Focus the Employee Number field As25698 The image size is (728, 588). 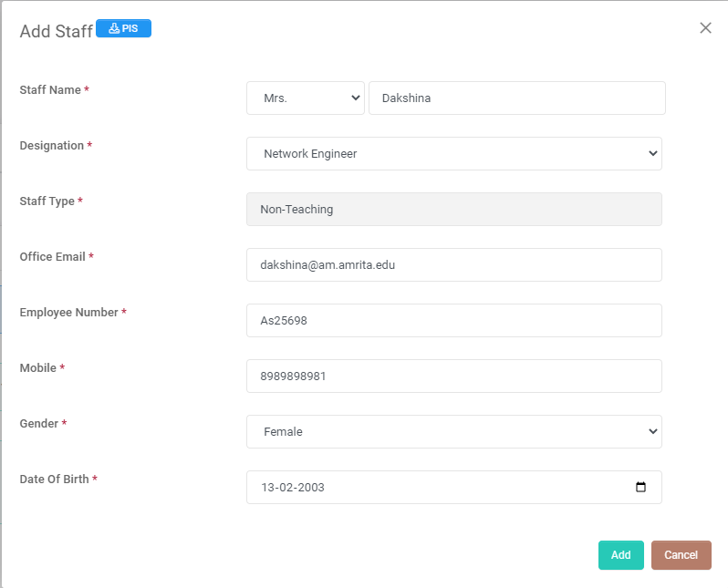click(453, 321)
